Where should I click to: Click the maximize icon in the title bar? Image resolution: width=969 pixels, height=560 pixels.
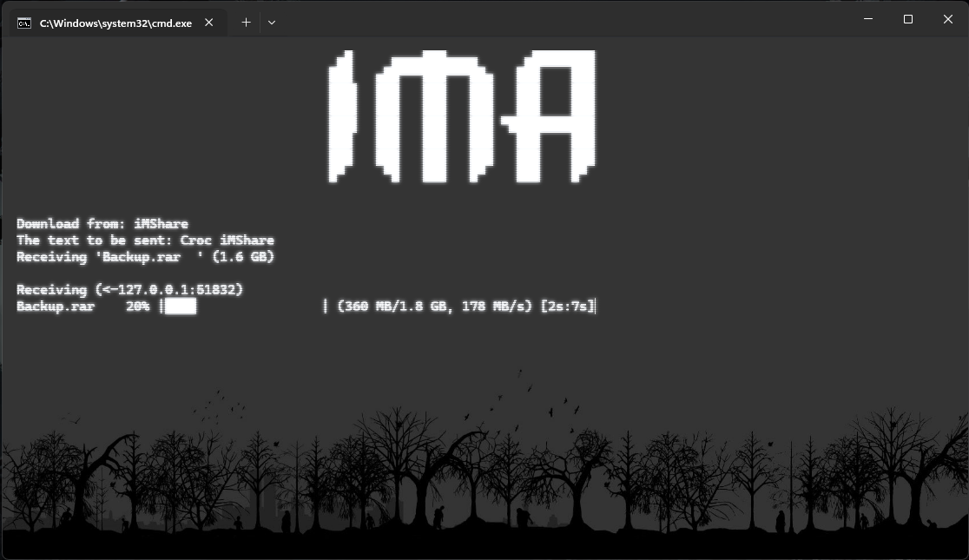pyautogui.click(x=908, y=18)
